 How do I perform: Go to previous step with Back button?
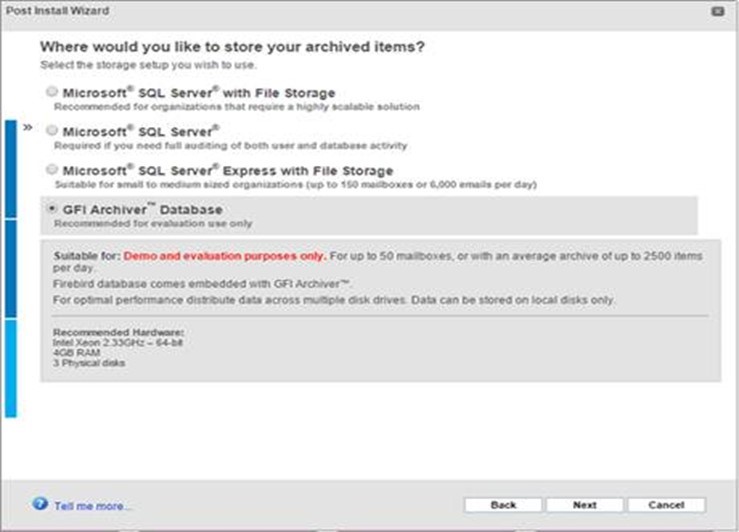(x=503, y=505)
